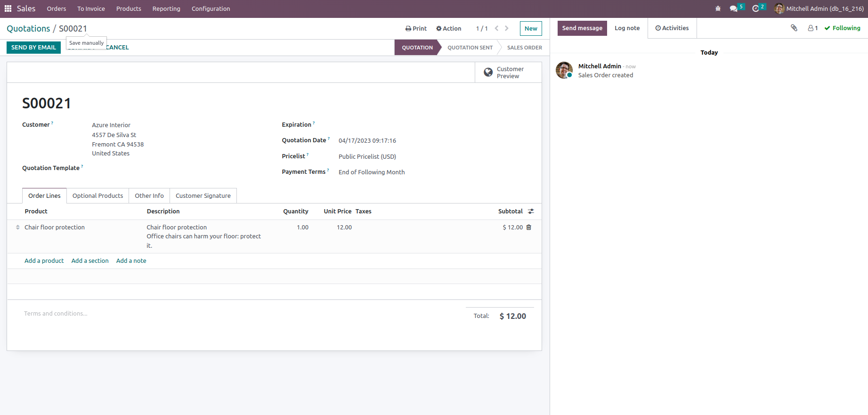Click Add a section link
Screen dimensions: 868x415
pyautogui.click(x=90, y=260)
